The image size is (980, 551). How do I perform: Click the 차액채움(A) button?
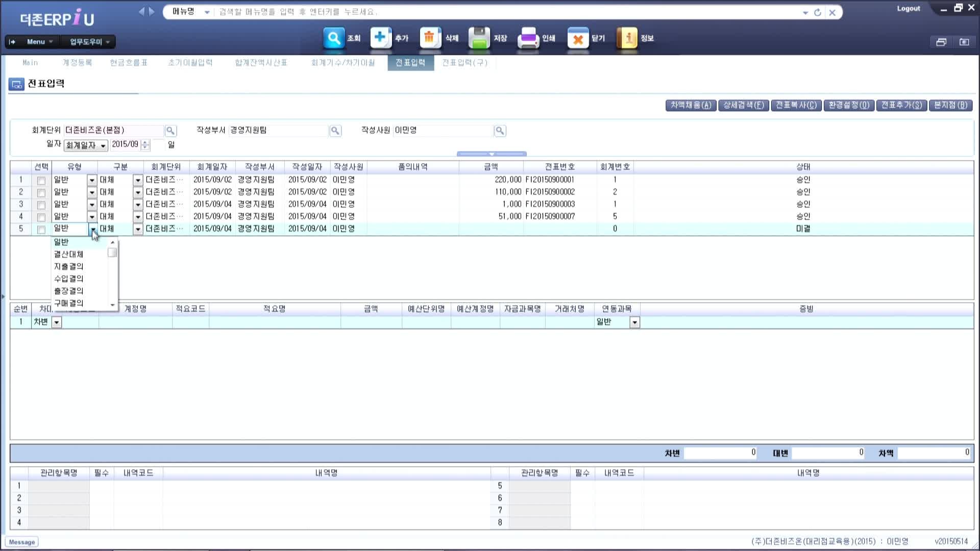click(x=691, y=105)
